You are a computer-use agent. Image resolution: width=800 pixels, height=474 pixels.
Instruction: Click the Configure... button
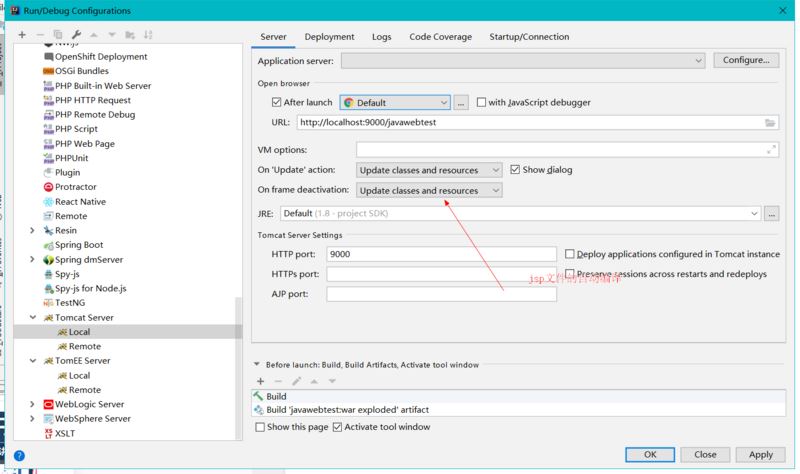(x=746, y=60)
